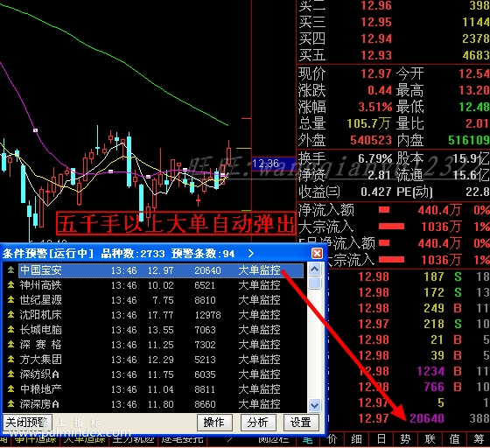Click the 7.75 price in 世纪星源 row
The height and width of the screenshot is (448, 490).
pyautogui.click(x=163, y=300)
